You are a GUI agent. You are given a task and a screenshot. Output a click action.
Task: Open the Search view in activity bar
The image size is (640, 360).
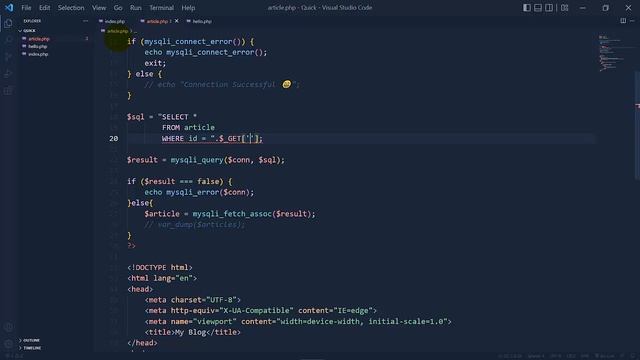(8, 40)
